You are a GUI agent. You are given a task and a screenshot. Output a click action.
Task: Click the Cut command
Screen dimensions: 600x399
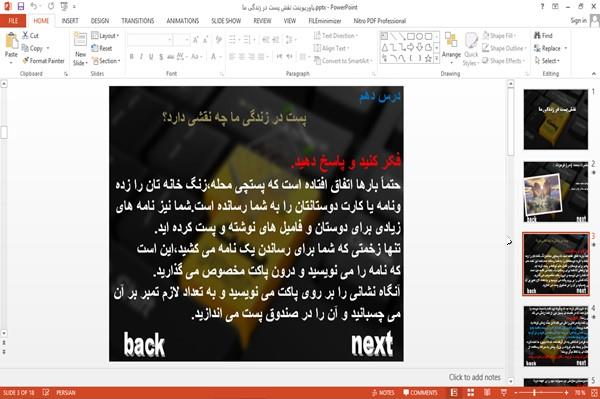tap(31, 36)
